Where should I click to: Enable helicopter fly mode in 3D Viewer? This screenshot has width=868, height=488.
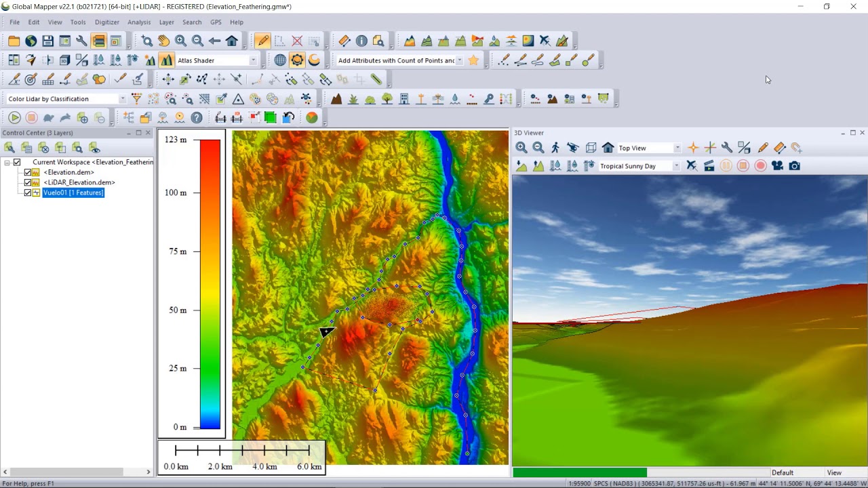[x=573, y=148]
